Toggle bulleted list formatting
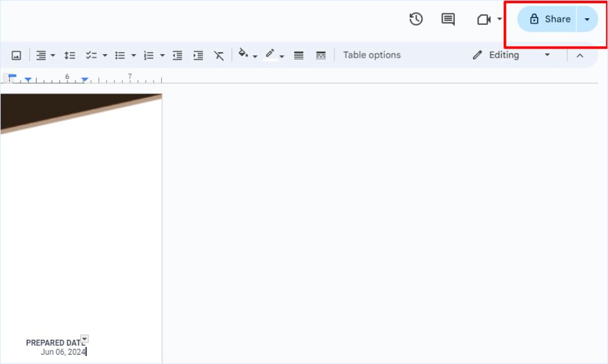 (x=120, y=55)
